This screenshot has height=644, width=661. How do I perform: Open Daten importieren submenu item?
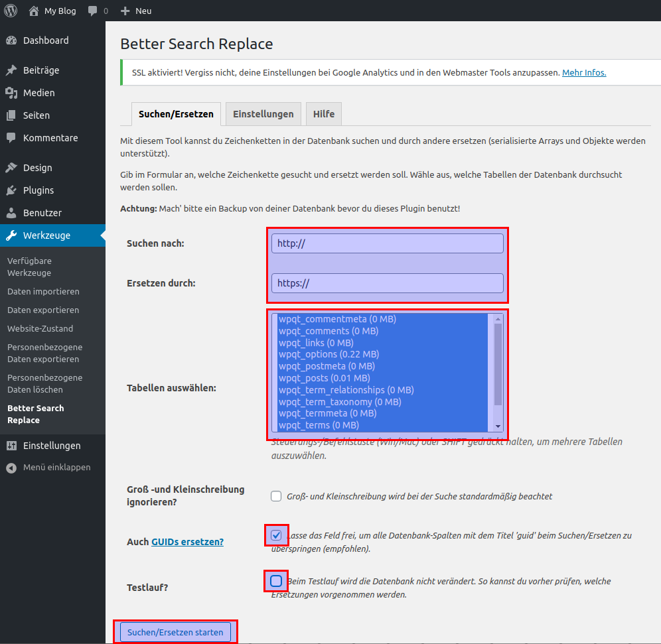click(x=43, y=291)
